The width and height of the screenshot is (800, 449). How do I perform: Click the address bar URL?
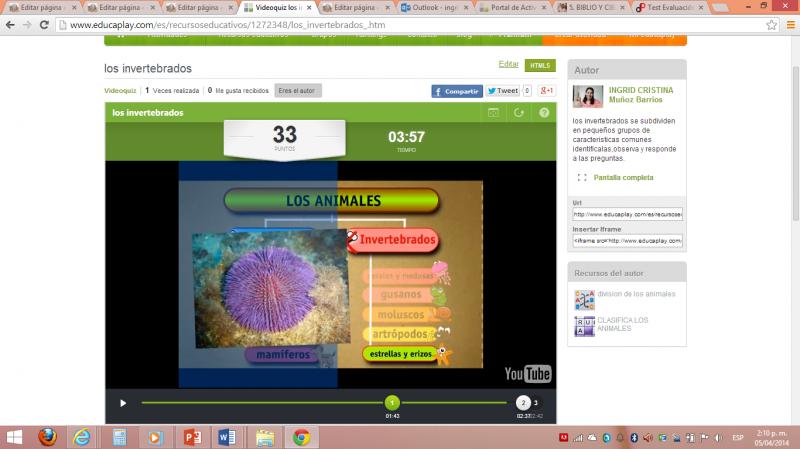pos(228,24)
